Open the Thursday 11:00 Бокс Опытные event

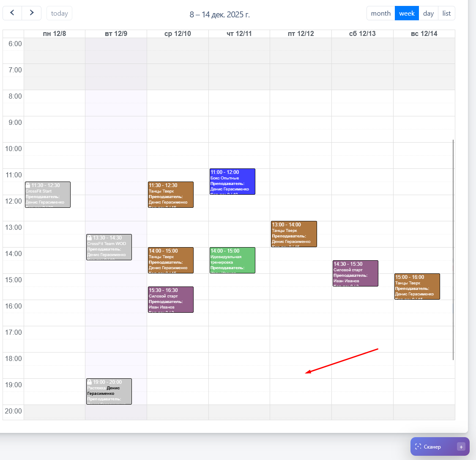pyautogui.click(x=232, y=181)
